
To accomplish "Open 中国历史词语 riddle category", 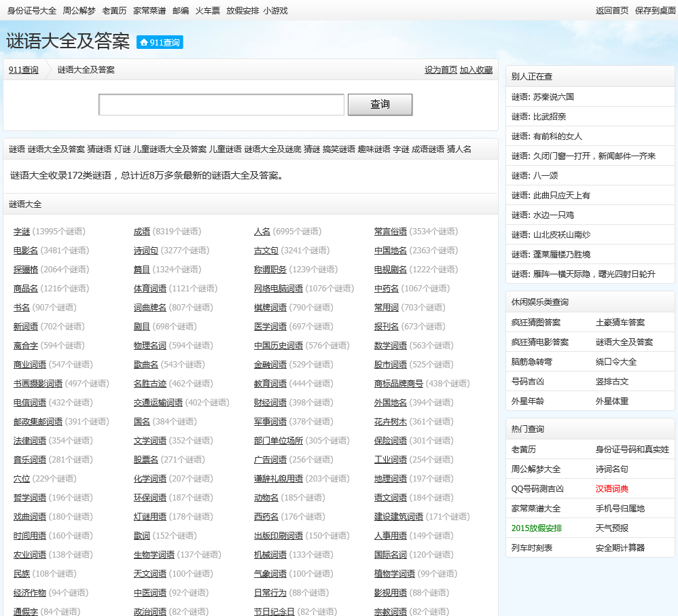I will 279,346.
